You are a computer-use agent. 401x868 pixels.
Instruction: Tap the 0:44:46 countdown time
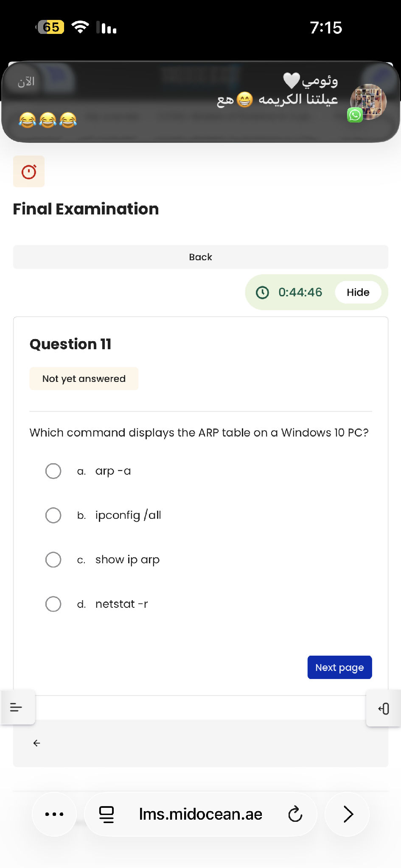[300, 292]
